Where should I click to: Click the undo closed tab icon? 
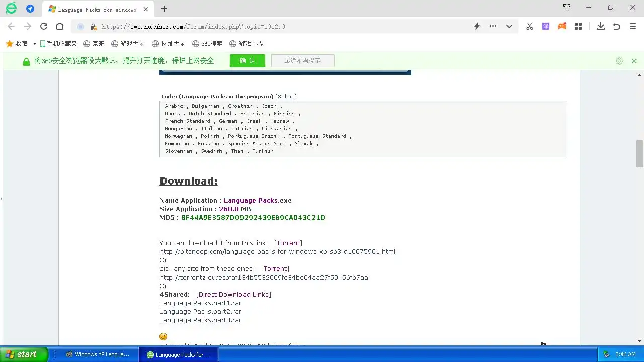[x=617, y=26]
